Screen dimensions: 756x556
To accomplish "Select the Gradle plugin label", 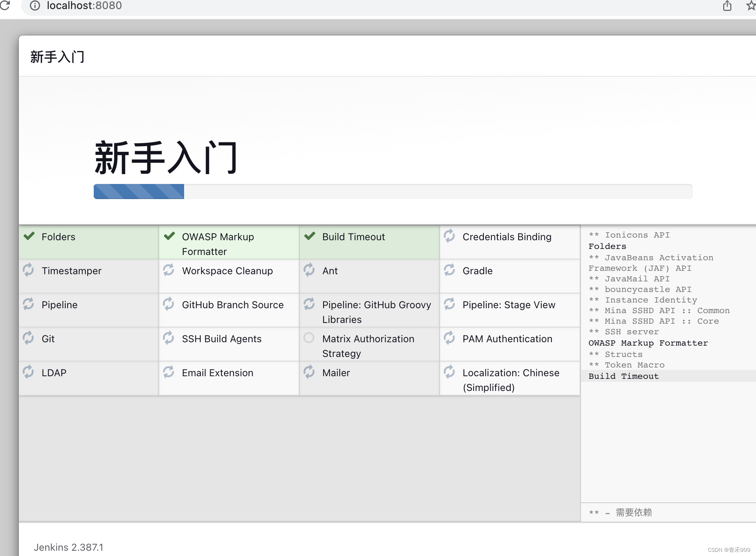I will (477, 271).
